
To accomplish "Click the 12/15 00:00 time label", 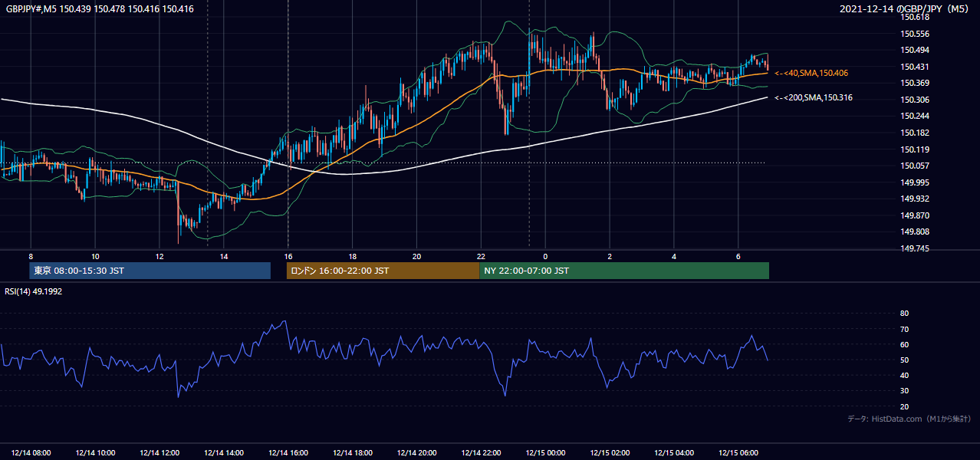I will pos(545,452).
